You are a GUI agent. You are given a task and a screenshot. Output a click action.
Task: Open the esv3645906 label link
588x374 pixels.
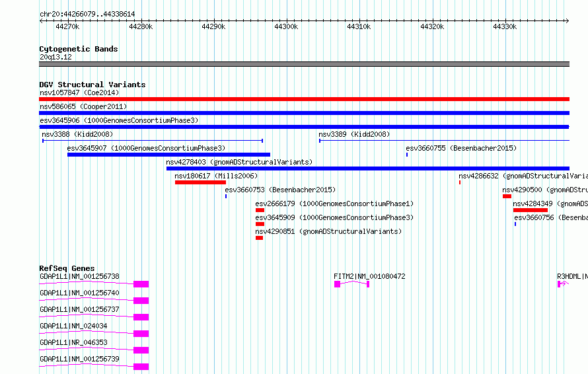tap(119, 120)
